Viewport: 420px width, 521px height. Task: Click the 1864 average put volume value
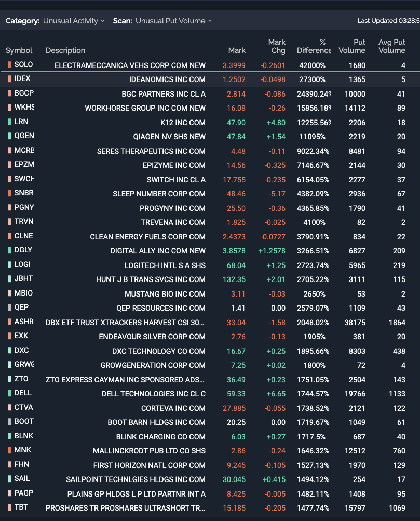pyautogui.click(x=397, y=323)
